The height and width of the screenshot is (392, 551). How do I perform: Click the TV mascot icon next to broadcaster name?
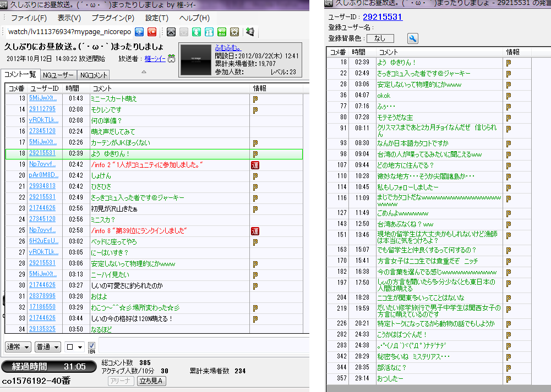(x=172, y=59)
